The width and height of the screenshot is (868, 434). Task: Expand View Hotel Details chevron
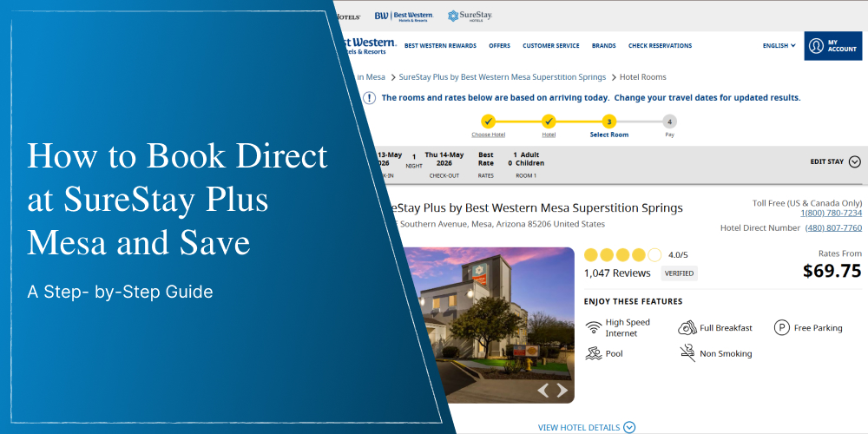(629, 427)
